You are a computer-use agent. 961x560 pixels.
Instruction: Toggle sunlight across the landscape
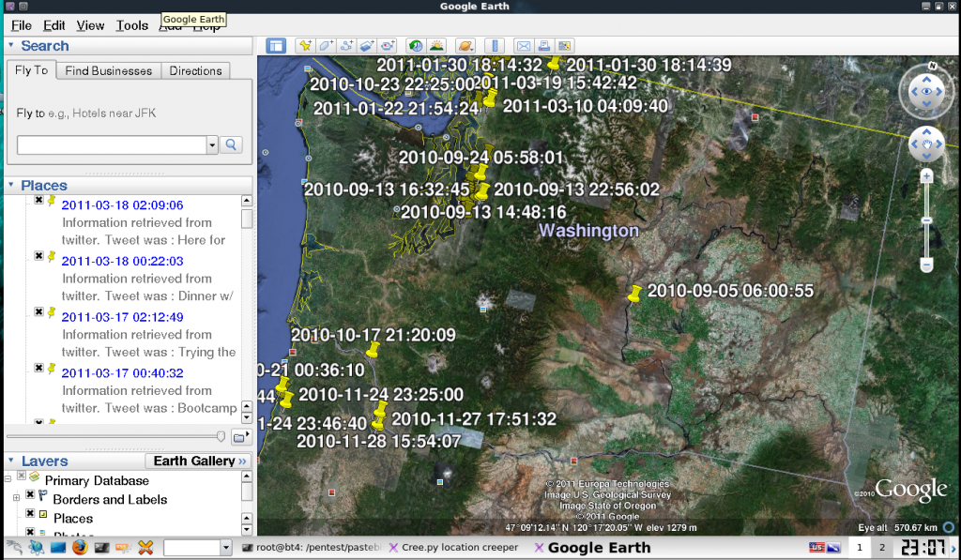[x=436, y=46]
